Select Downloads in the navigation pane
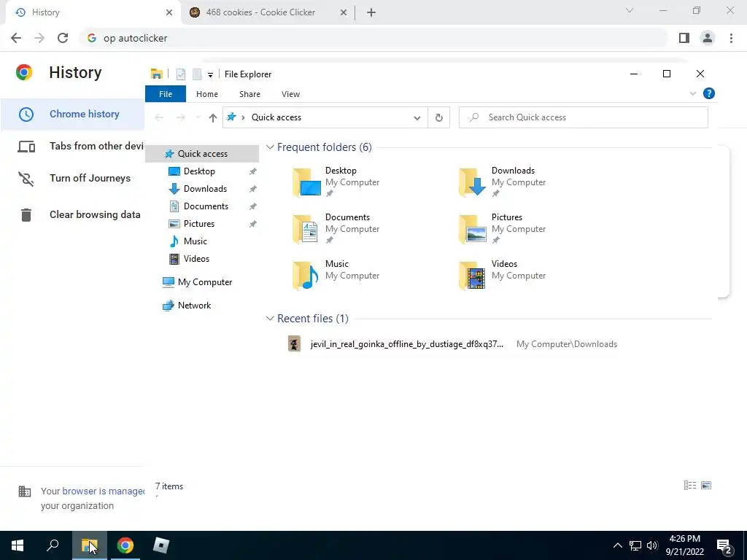This screenshot has width=747, height=560. [x=205, y=189]
